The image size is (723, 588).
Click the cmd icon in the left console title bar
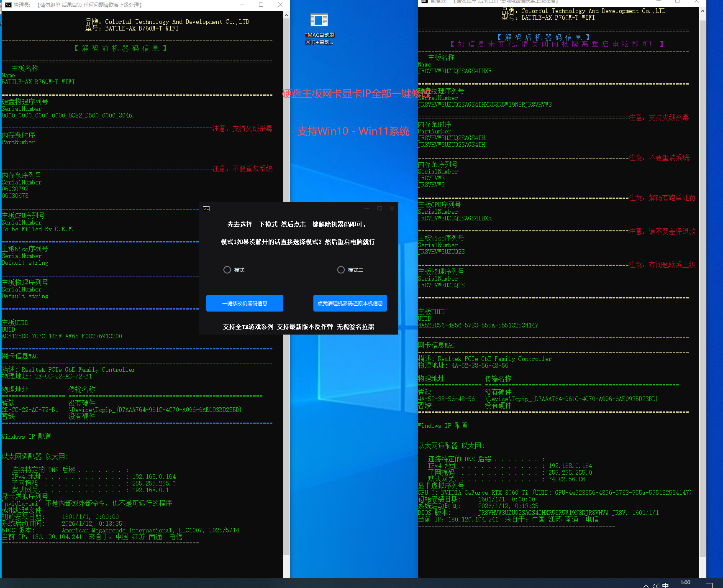(8, 5)
